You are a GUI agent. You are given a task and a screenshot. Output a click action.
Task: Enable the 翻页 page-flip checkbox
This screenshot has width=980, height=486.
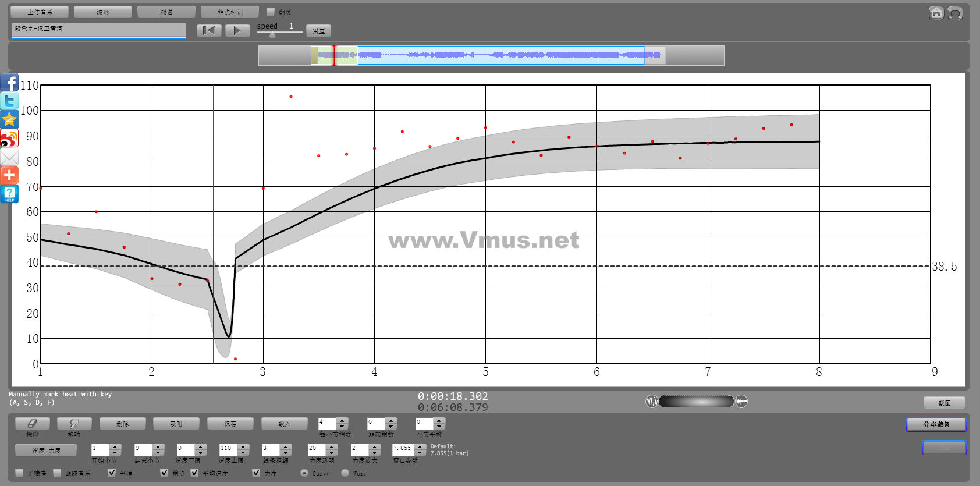(271, 12)
